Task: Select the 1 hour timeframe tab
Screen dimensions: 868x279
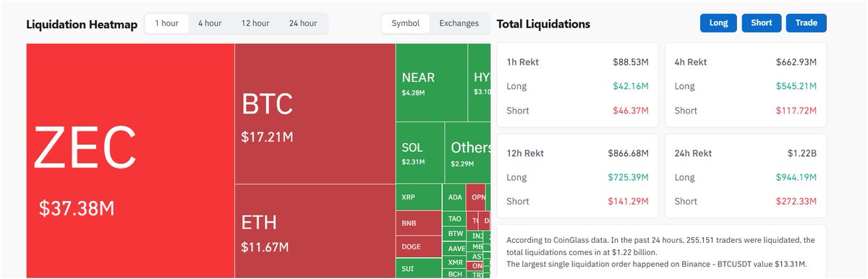Action: point(166,23)
